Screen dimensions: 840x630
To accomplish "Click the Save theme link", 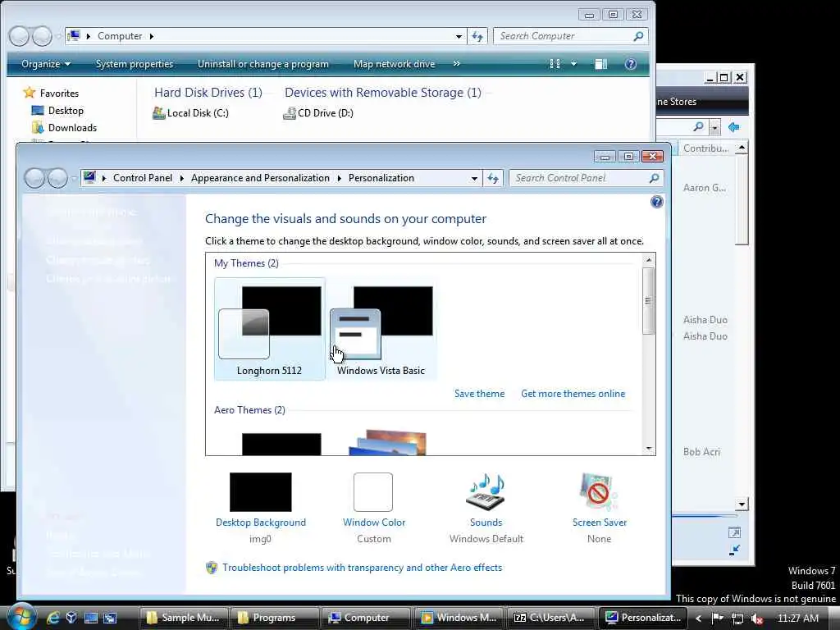I will (479, 394).
